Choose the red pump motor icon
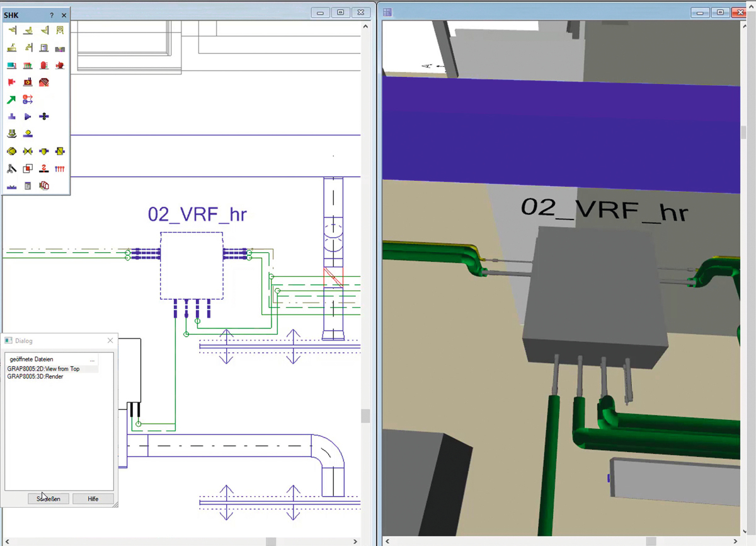This screenshot has height=546, width=756. coord(60,65)
